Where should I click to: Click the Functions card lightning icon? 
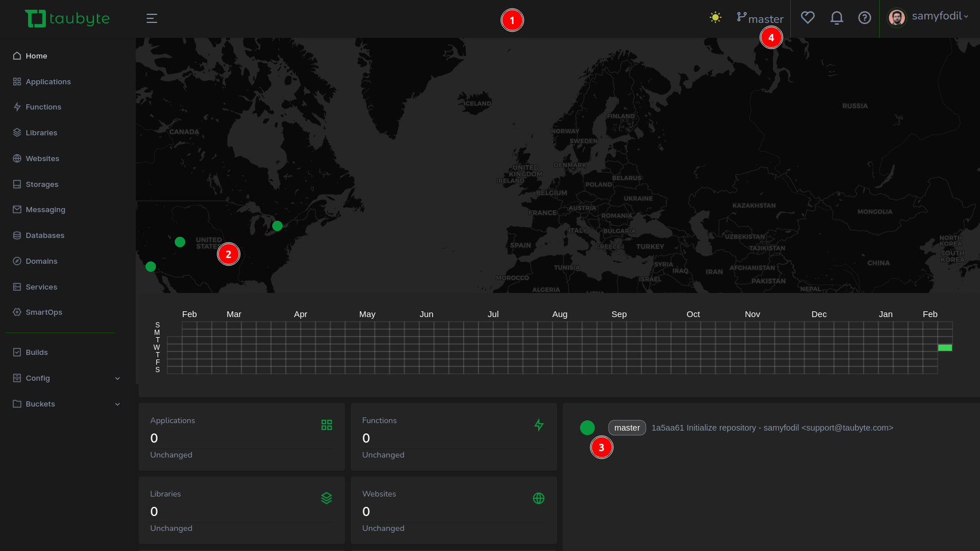click(x=539, y=425)
